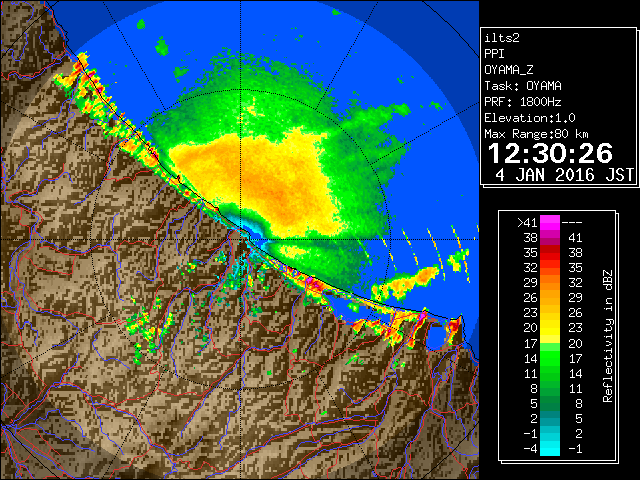The width and height of the screenshot is (640, 480).
Task: Click the 'Reflectivity in dBZ' legend title
Action: pyautogui.click(x=608, y=336)
